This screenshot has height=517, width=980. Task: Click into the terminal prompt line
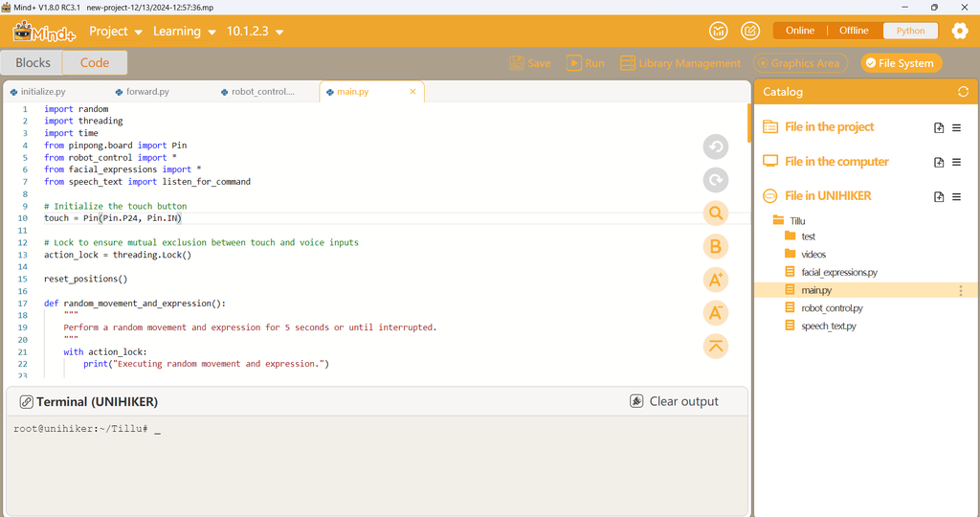coord(87,429)
